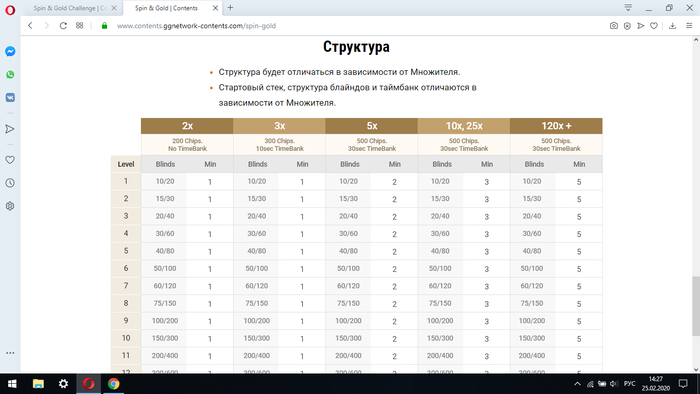Viewport: 700px width, 394px height.
Task: Click the address bar URL
Action: coord(196,26)
